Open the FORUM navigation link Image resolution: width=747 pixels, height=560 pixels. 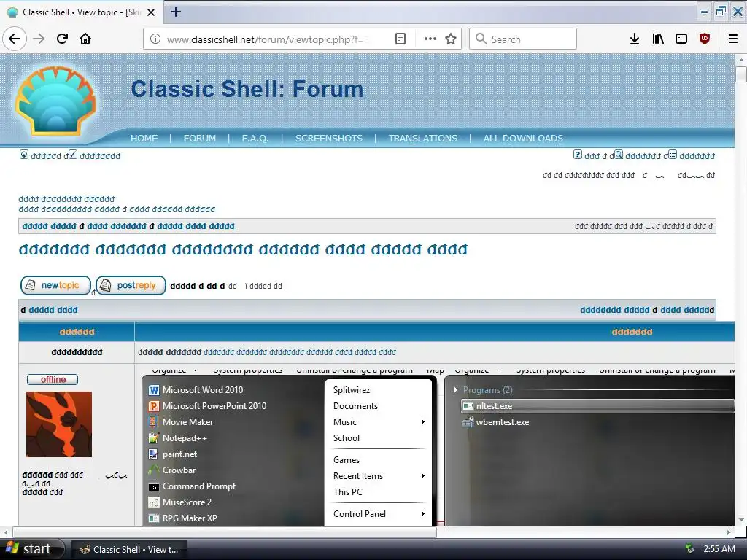[x=200, y=138]
